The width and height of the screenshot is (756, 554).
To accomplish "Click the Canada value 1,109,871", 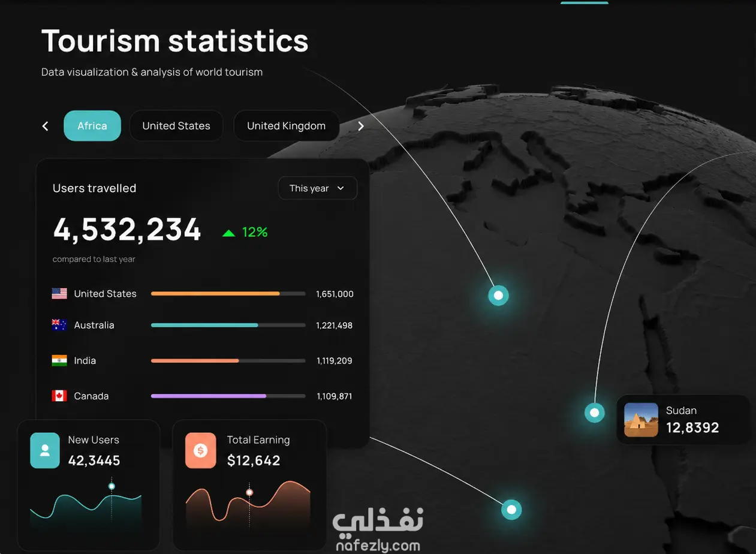I will click(x=335, y=396).
